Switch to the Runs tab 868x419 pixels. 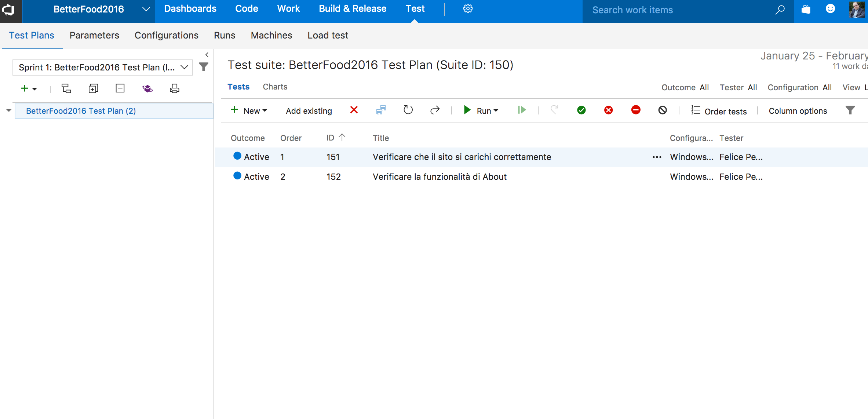(x=225, y=35)
